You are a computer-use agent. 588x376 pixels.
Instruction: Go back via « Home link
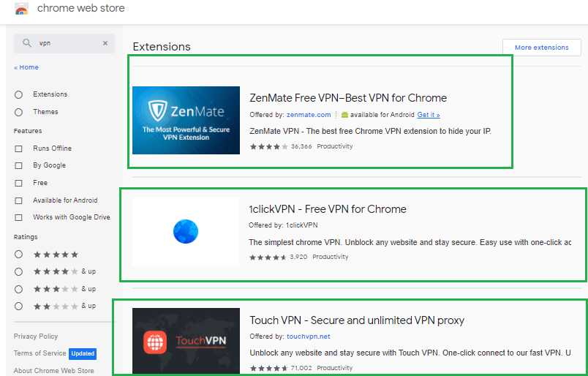pos(26,67)
